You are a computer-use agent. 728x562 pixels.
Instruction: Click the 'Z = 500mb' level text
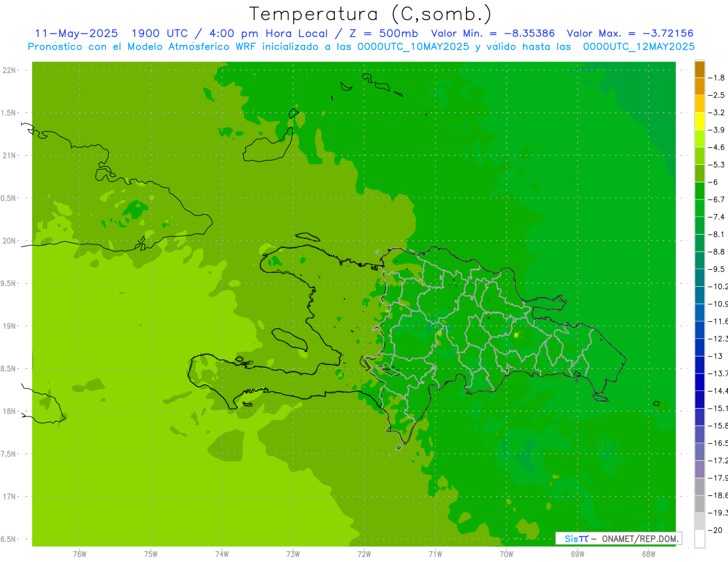[383, 33]
